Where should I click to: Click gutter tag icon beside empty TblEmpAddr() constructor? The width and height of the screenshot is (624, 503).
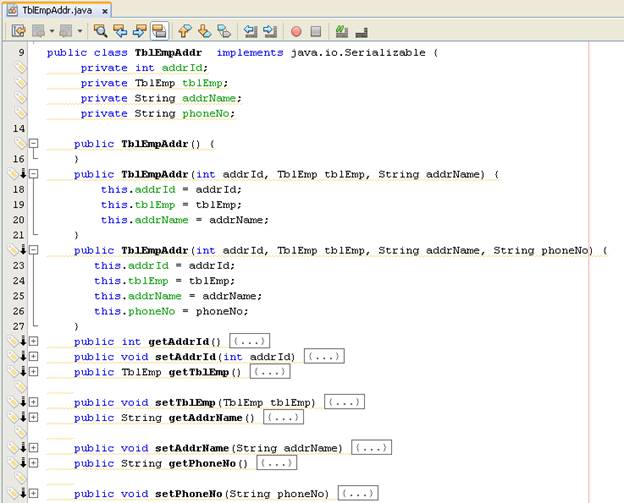pyautogui.click(x=20, y=143)
